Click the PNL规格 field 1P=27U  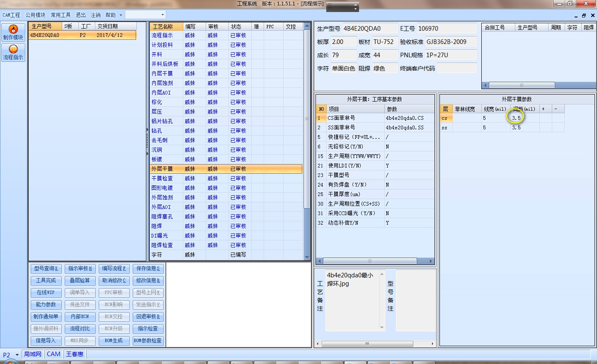451,55
